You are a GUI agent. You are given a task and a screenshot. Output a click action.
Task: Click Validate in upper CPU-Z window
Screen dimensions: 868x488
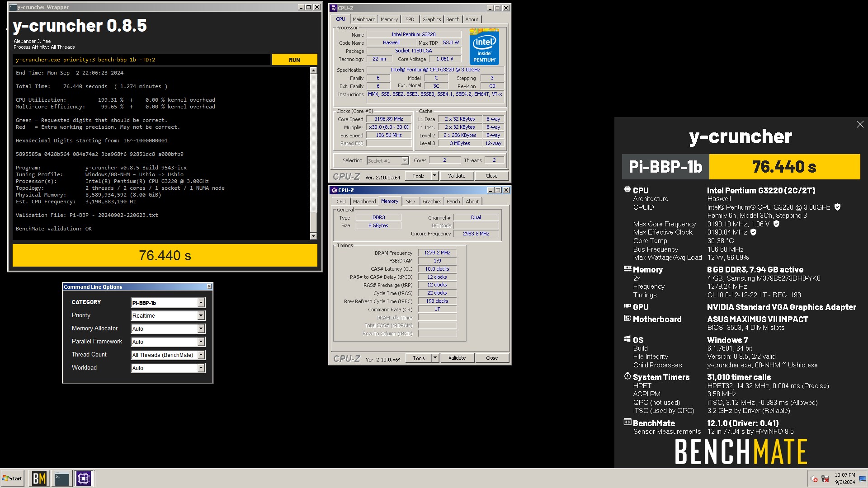tap(457, 176)
